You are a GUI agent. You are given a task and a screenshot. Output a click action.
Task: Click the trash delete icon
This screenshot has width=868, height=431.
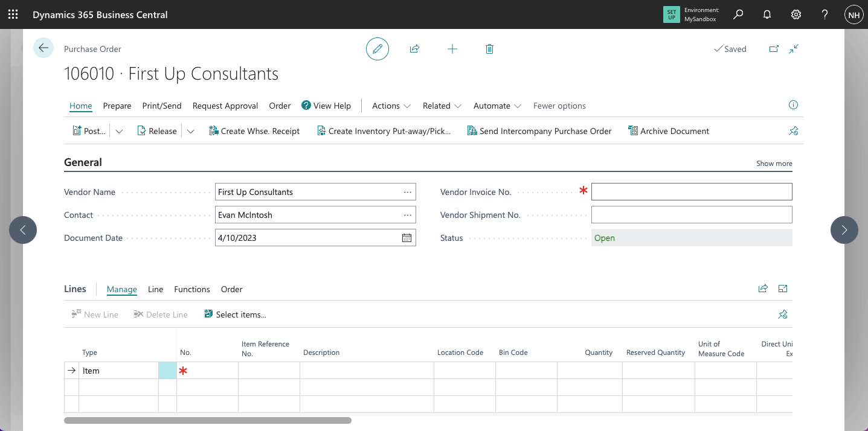click(x=489, y=49)
